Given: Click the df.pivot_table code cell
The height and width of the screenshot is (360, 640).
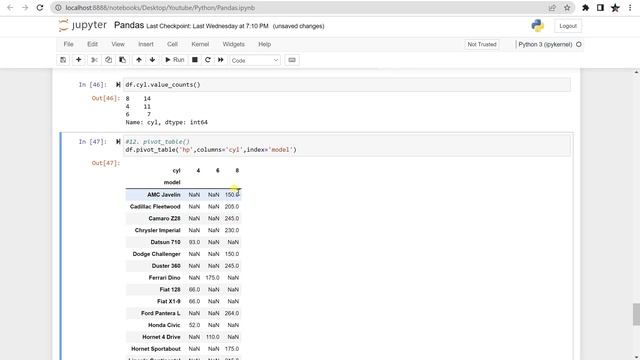Looking at the screenshot, I should 347,146.
